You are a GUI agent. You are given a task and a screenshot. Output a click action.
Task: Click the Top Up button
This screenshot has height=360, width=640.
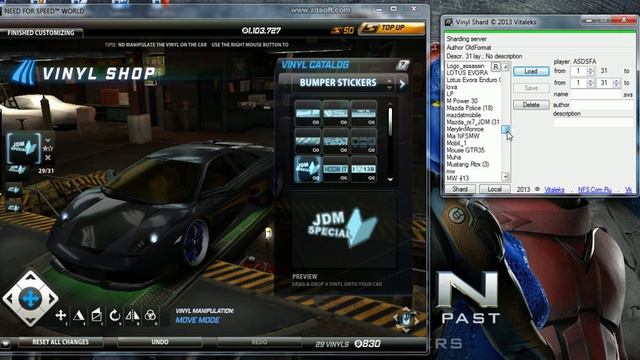coord(391,28)
